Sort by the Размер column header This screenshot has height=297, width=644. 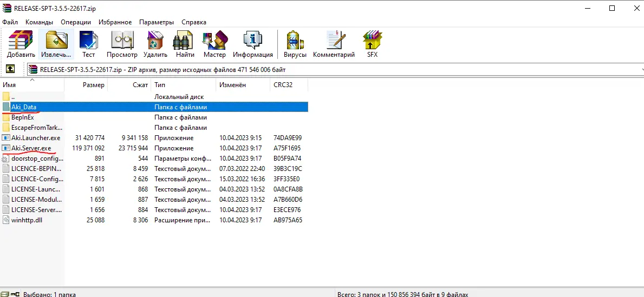click(86, 85)
